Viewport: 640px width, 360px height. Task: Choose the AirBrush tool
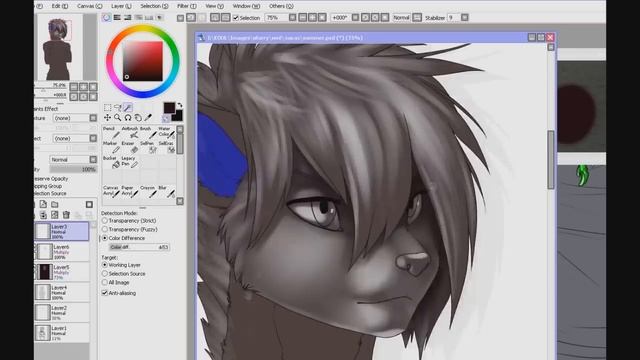(130, 132)
